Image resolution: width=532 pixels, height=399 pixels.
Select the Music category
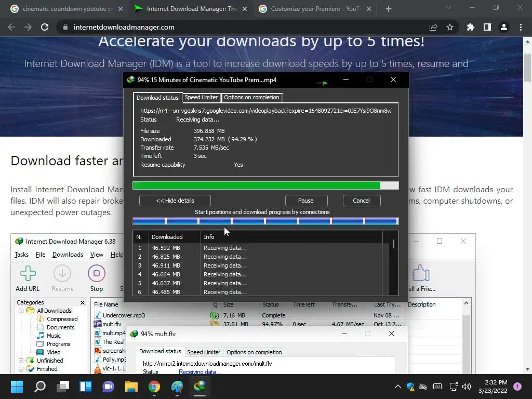coord(54,336)
